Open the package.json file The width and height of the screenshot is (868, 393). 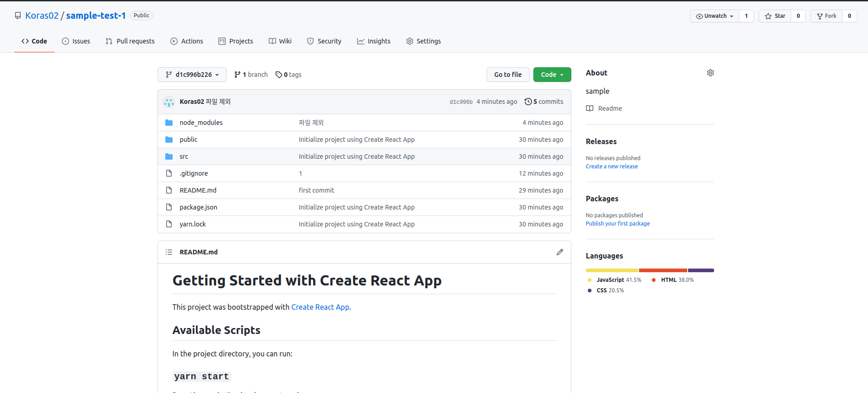198,207
